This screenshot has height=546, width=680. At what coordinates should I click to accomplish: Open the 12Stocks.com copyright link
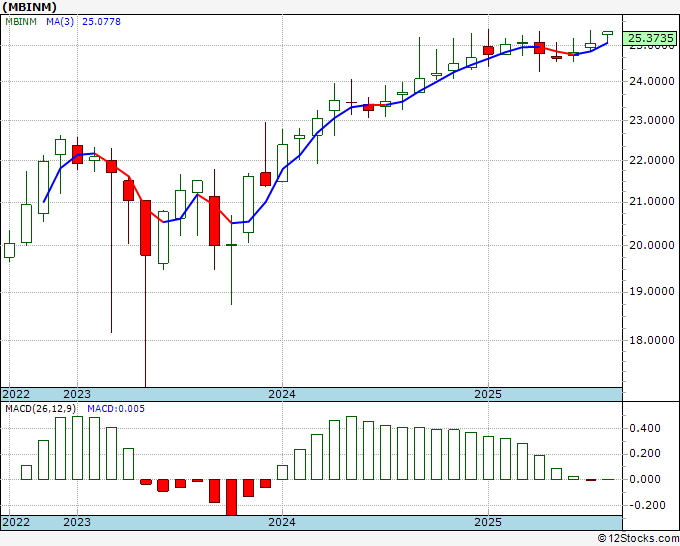[638, 539]
